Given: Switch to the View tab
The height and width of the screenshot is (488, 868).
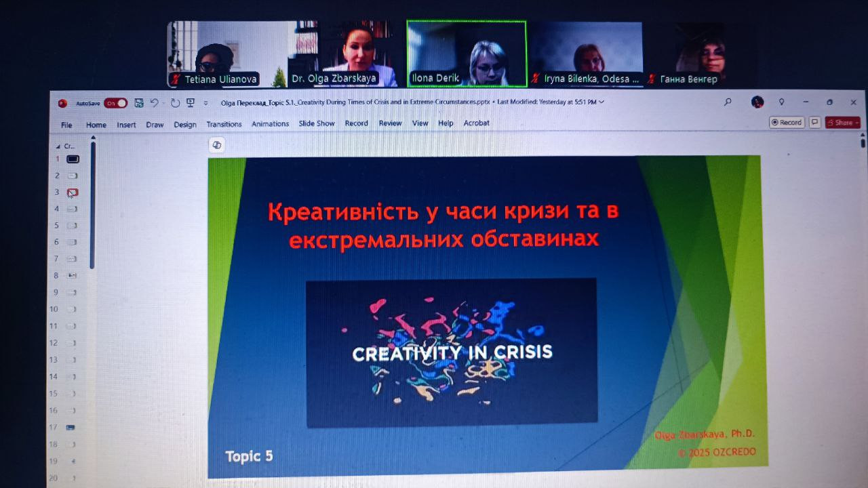Looking at the screenshot, I should [420, 123].
